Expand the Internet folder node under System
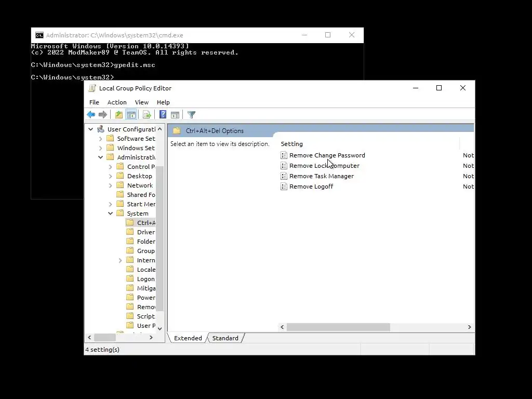This screenshot has width=532, height=399. pyautogui.click(x=120, y=260)
